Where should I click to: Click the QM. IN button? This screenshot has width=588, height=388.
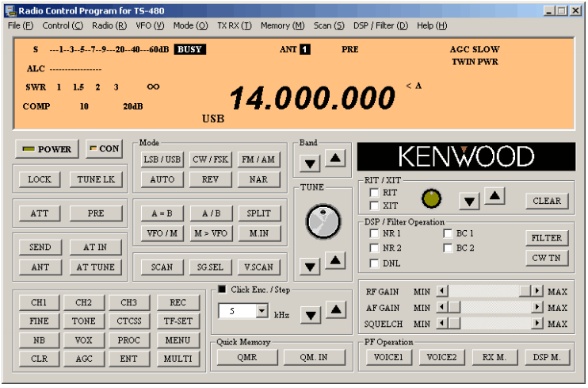pos(314,357)
